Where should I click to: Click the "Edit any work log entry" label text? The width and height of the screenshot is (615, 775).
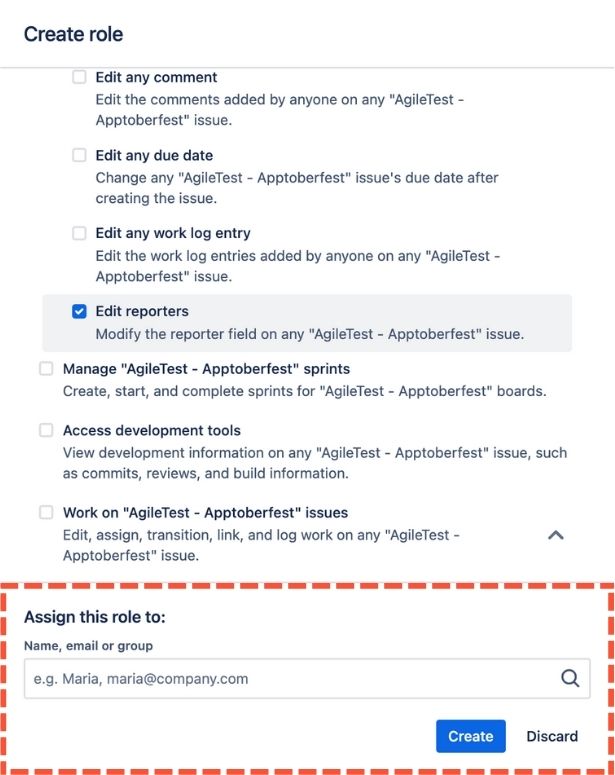click(x=173, y=233)
